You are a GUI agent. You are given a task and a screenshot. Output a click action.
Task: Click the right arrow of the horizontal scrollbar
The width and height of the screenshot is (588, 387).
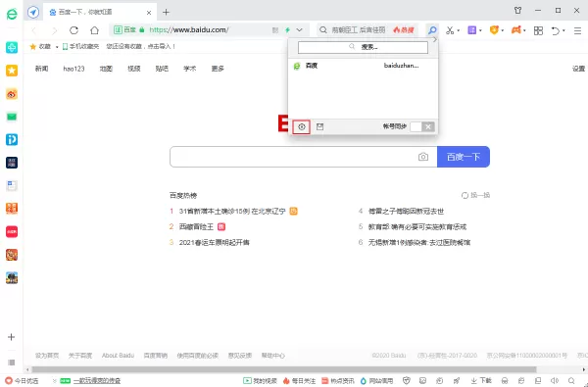[x=584, y=369]
